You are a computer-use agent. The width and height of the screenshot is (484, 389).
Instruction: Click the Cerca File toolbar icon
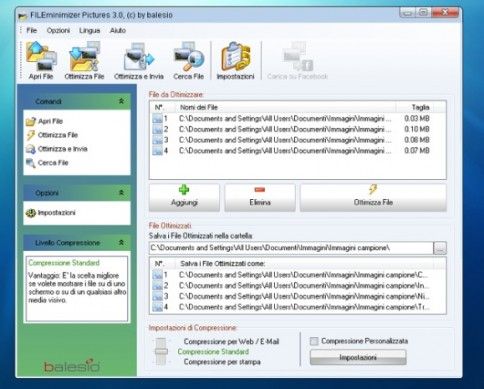click(189, 61)
